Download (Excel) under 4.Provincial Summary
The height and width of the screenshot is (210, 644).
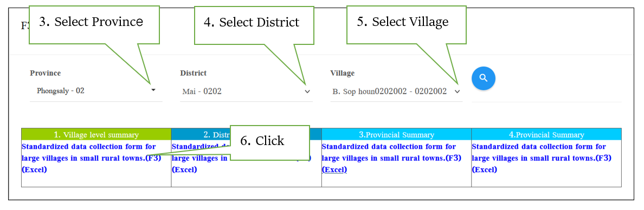pos(485,170)
